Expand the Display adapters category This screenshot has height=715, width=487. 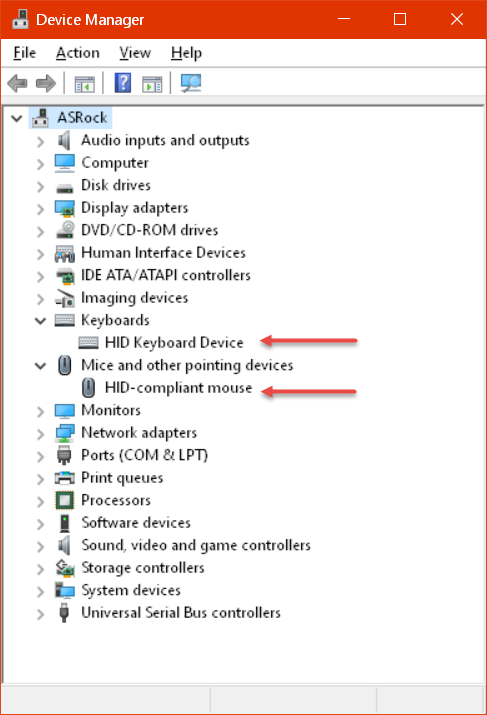pos(41,209)
